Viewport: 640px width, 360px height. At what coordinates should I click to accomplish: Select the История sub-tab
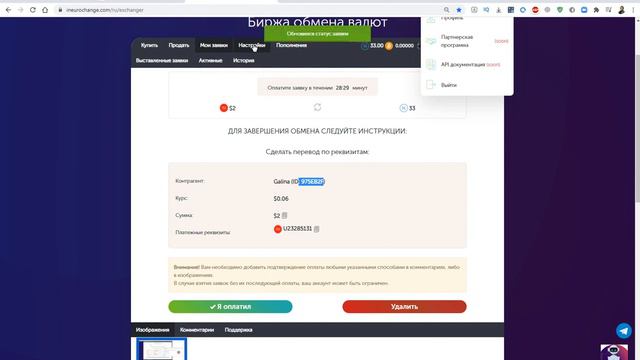[x=244, y=60]
